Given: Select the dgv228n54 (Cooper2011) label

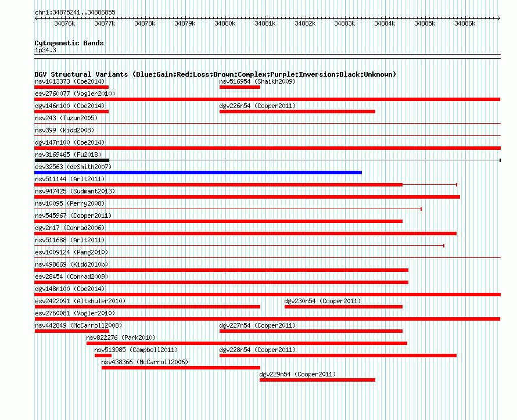Looking at the screenshot, I should 257,350.
